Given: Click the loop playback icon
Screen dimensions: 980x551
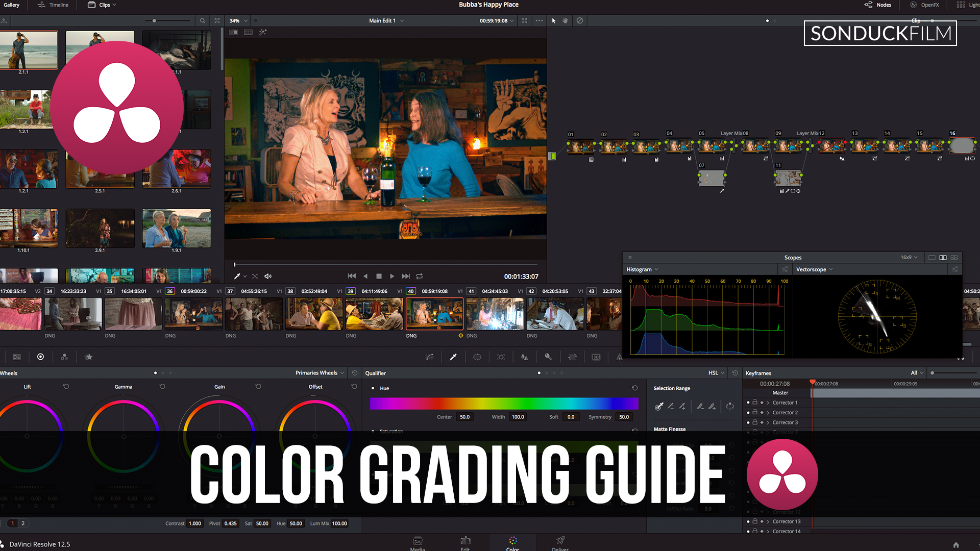Looking at the screenshot, I should click(x=419, y=276).
